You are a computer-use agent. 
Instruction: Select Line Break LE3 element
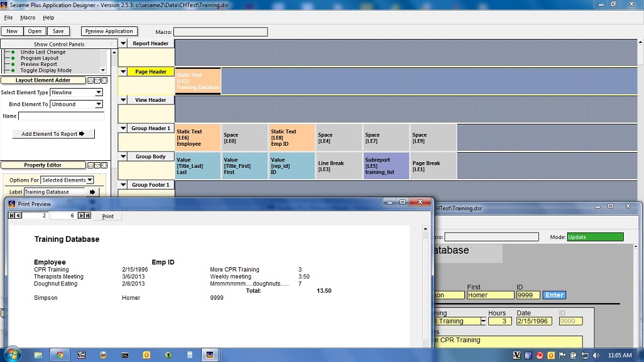click(x=339, y=166)
